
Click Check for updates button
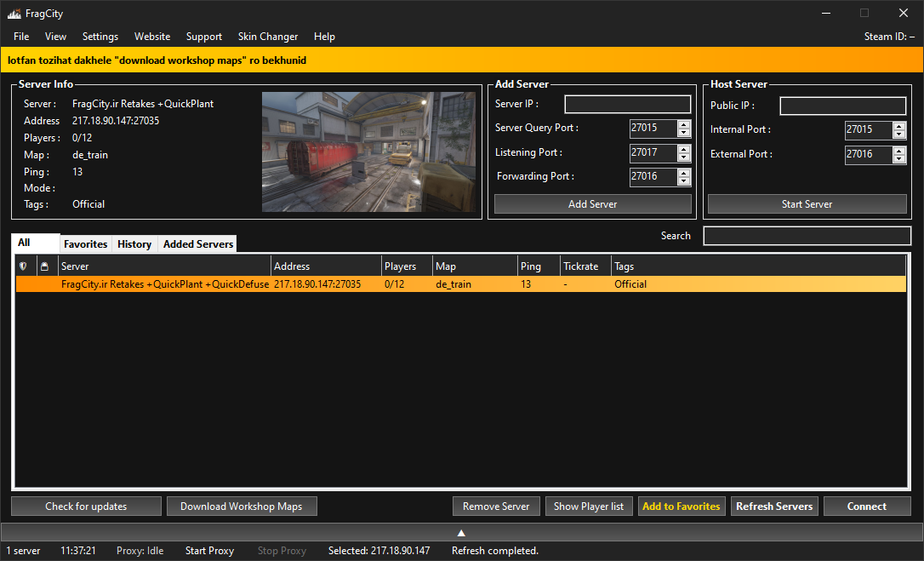86,507
